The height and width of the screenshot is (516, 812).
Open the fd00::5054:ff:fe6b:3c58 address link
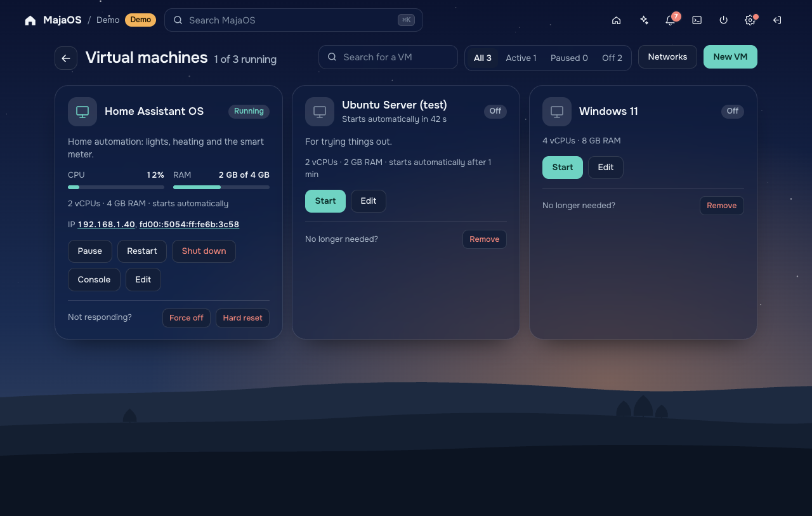coord(189,225)
